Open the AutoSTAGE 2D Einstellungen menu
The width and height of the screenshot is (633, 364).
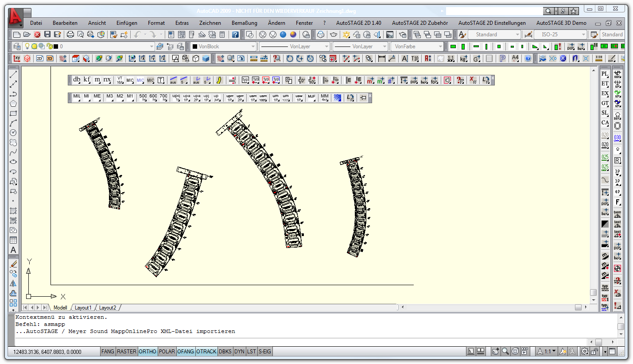click(x=492, y=23)
